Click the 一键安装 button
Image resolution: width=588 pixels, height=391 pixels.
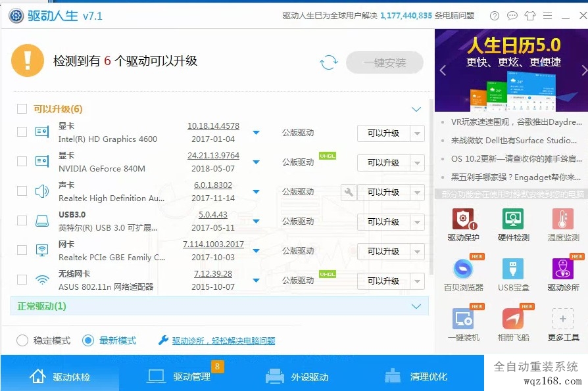385,62
